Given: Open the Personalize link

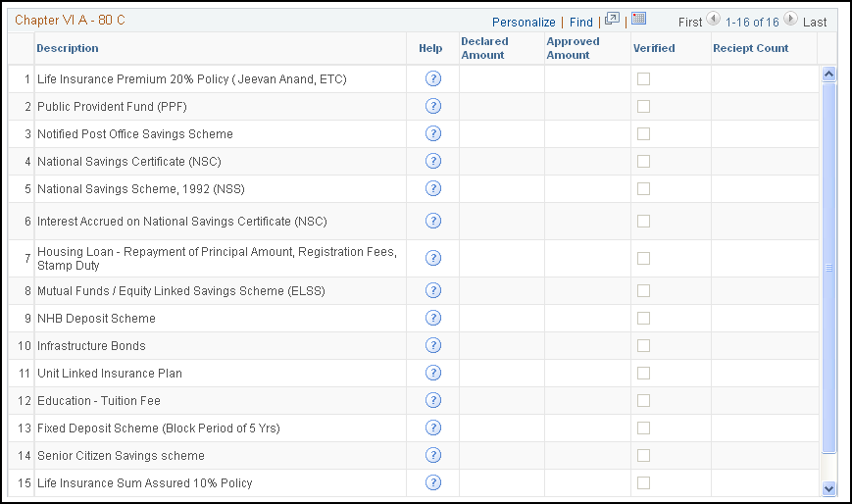Looking at the screenshot, I should click(524, 23).
